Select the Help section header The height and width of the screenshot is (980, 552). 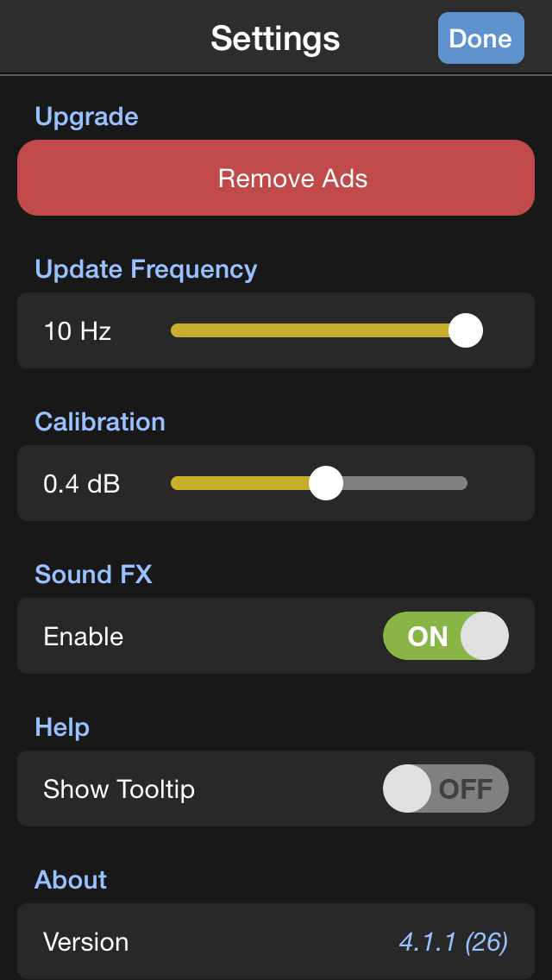tap(62, 727)
